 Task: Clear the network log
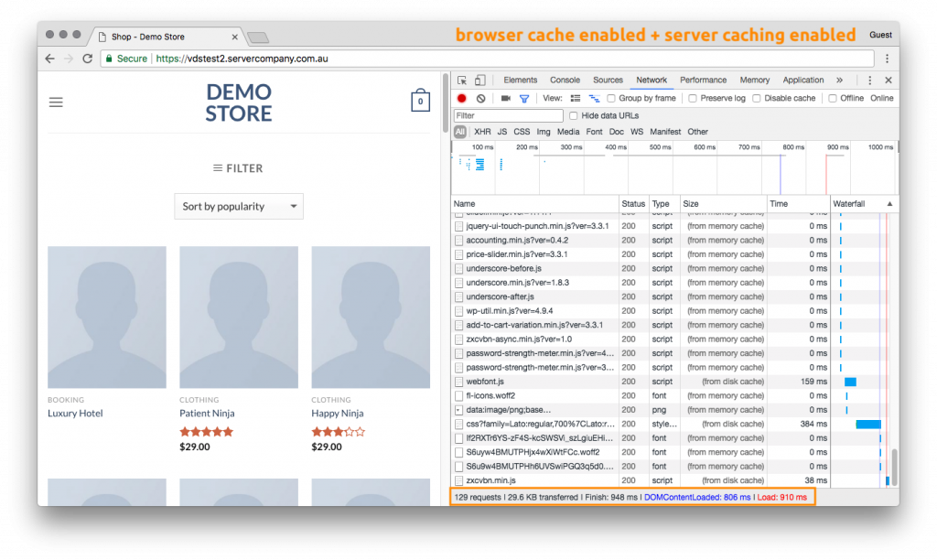(480, 98)
